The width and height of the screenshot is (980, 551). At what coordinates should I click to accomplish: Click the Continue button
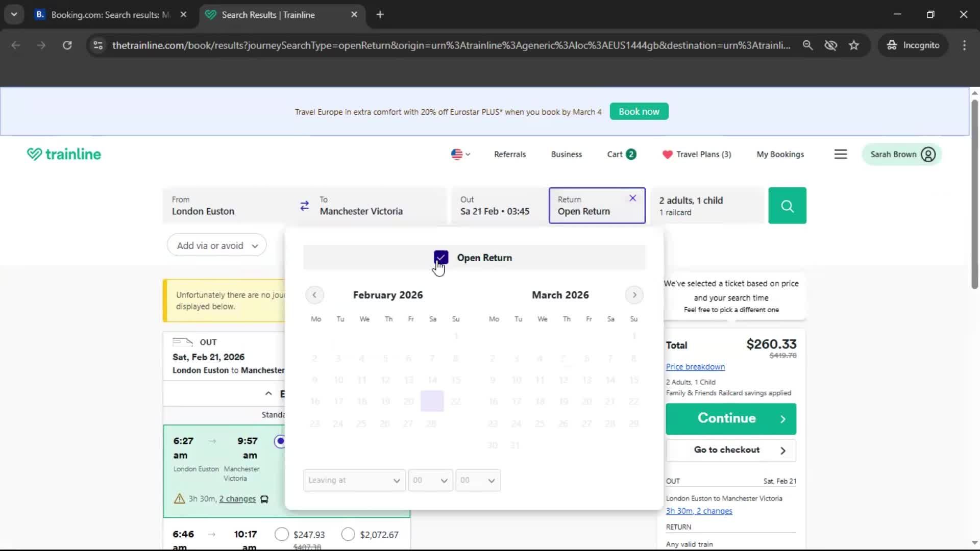731,418
